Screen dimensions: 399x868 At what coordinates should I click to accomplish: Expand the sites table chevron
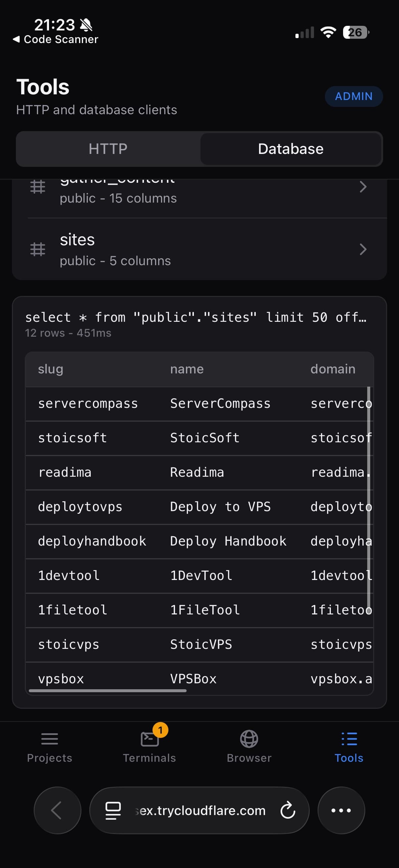tap(363, 249)
